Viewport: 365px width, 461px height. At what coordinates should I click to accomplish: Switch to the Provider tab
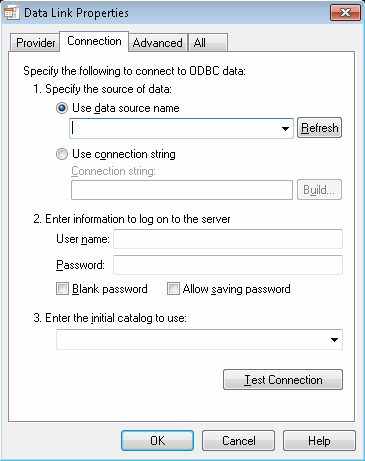coord(35,43)
